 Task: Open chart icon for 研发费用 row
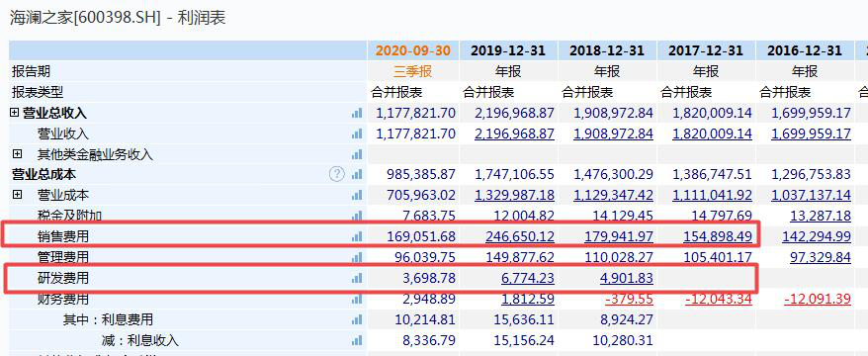click(x=357, y=278)
